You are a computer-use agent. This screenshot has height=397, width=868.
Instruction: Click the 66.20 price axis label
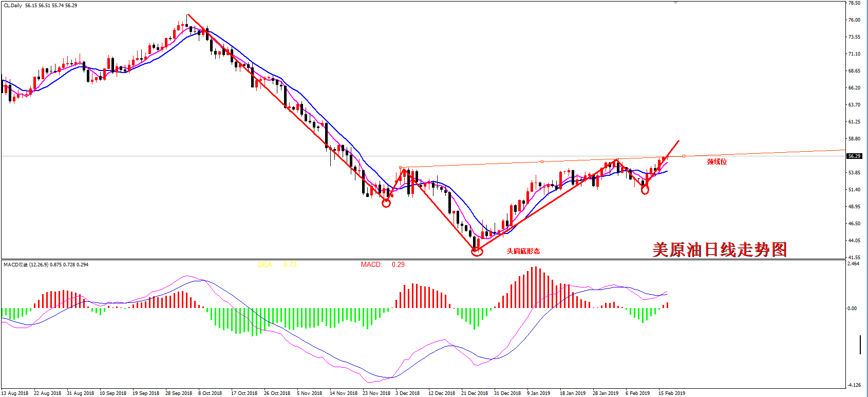(854, 88)
